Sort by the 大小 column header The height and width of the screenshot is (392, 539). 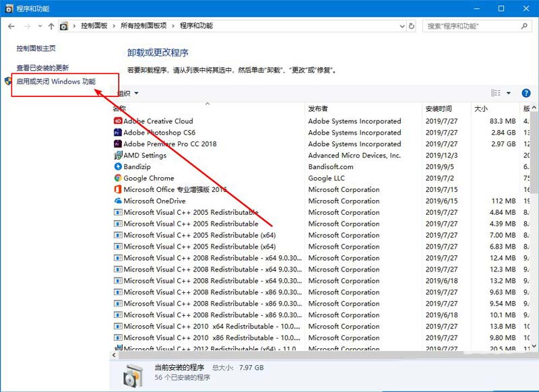(x=495, y=108)
